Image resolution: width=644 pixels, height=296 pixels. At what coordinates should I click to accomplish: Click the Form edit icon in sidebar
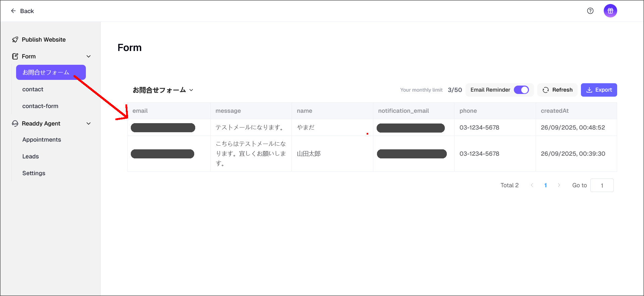click(15, 56)
